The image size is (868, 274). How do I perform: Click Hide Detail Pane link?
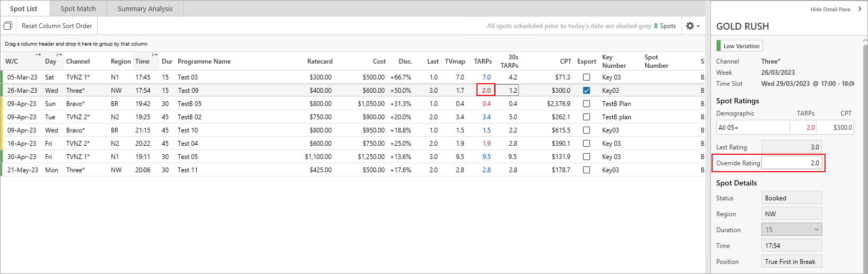830,9
